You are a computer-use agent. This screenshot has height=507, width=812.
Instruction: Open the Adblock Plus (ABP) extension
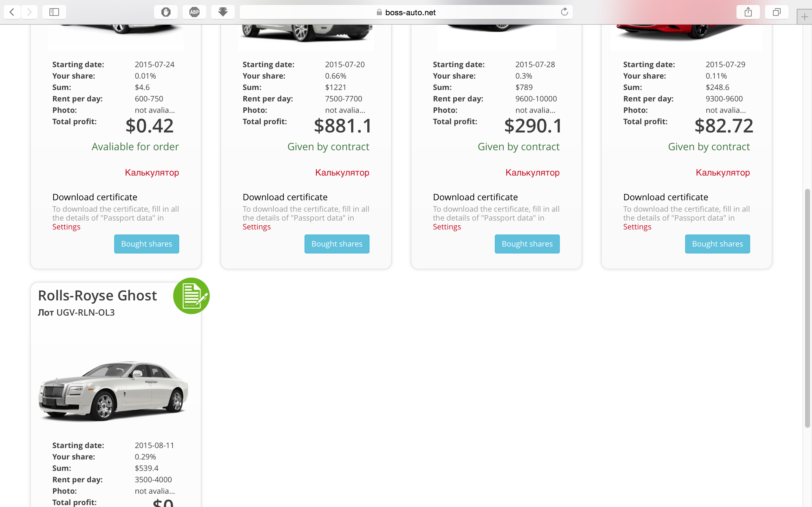tap(194, 12)
